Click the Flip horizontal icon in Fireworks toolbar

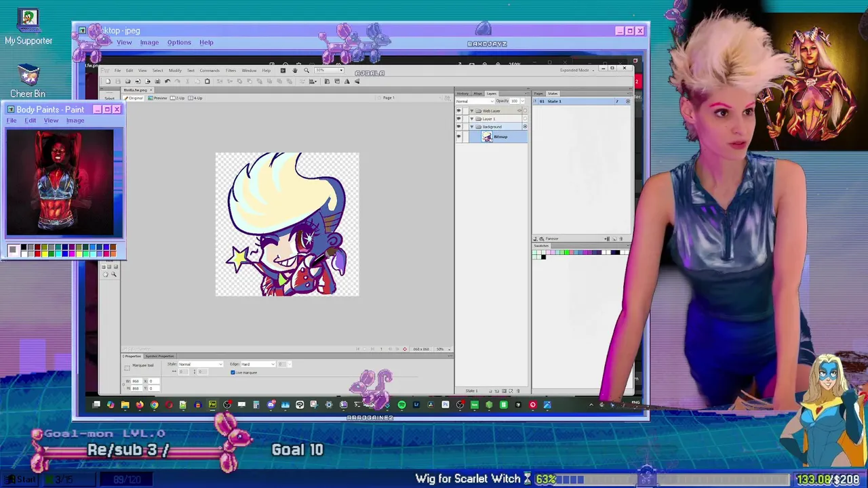point(347,81)
